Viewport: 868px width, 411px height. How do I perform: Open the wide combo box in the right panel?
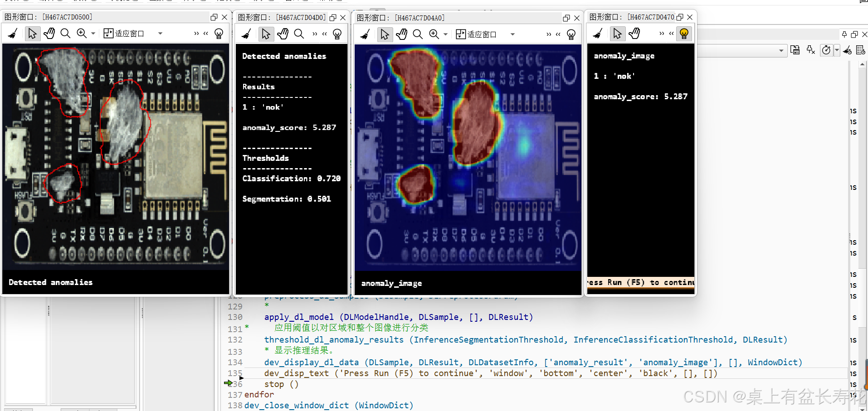click(741, 50)
